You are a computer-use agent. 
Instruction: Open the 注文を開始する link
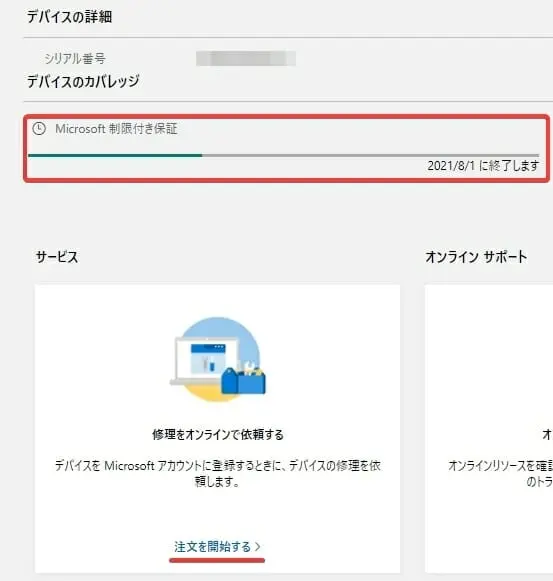[x=217, y=547]
